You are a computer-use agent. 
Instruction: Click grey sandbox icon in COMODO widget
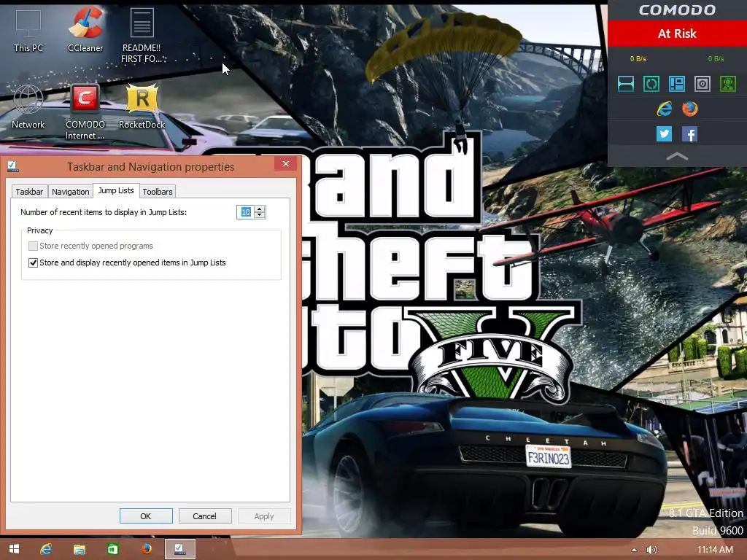pyautogui.click(x=703, y=84)
